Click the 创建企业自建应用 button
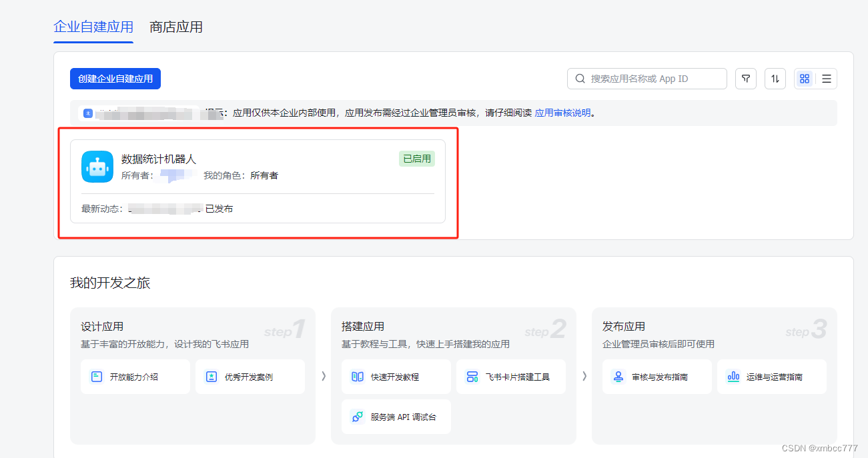 pos(115,79)
